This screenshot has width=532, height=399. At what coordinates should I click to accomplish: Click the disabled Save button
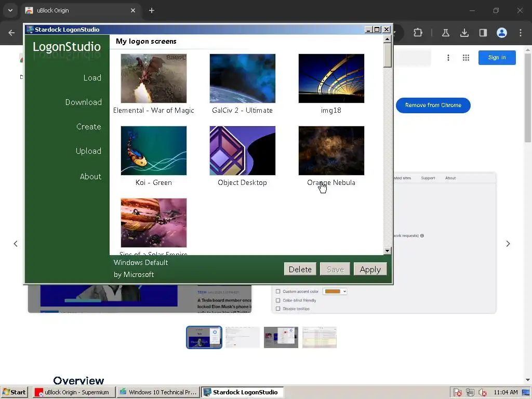(335, 269)
